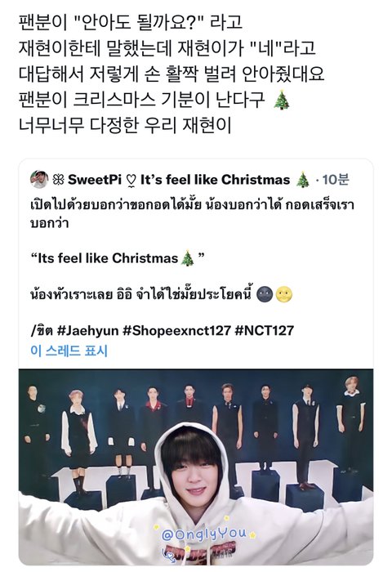Open the attached photo of man in hoodie
Viewport: 392px width, 572px height.
(x=196, y=467)
